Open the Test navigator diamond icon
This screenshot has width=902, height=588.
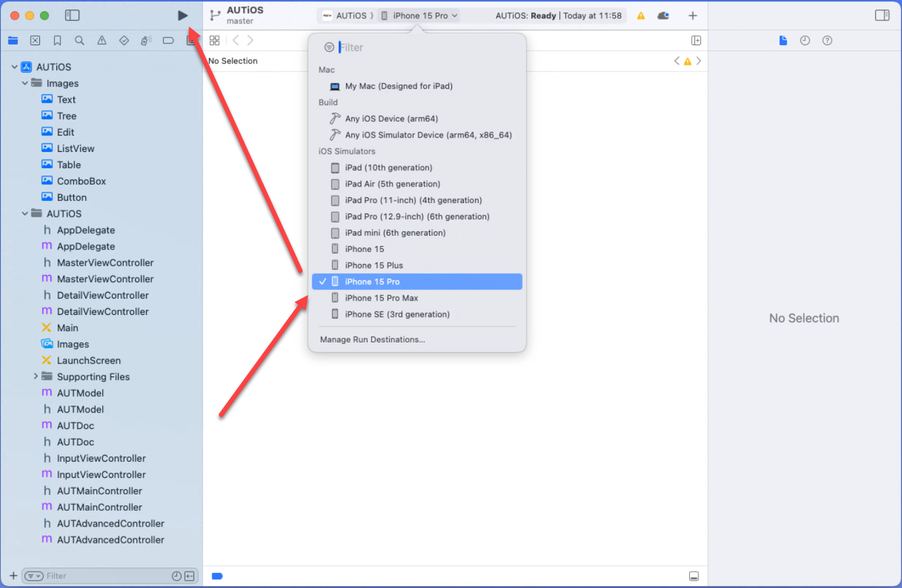tap(124, 41)
